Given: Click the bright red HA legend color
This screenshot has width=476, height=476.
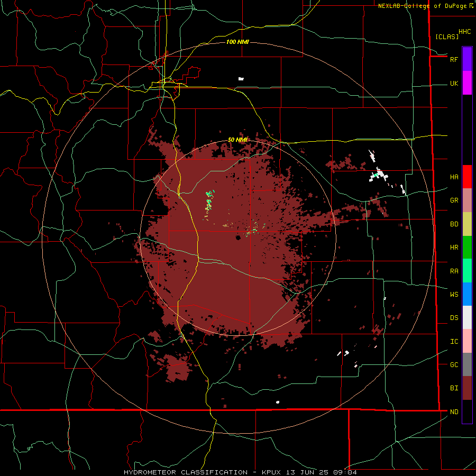Looking at the screenshot, I should [x=467, y=177].
